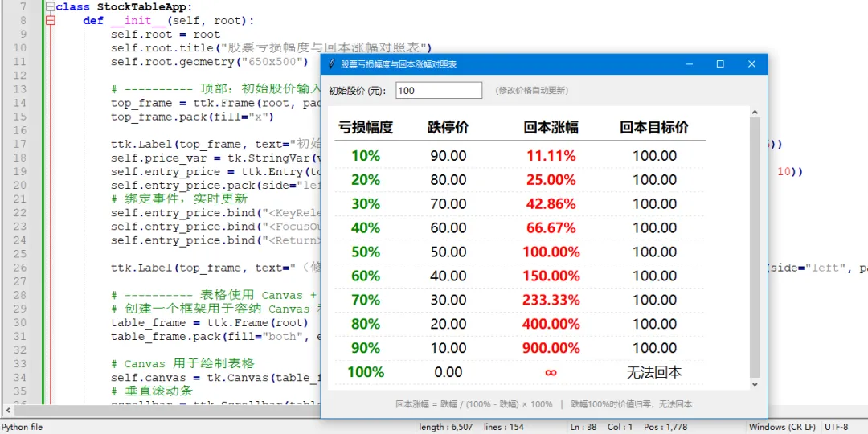Click the red 100.00% recovery value
The image size is (868, 434).
(551, 252)
